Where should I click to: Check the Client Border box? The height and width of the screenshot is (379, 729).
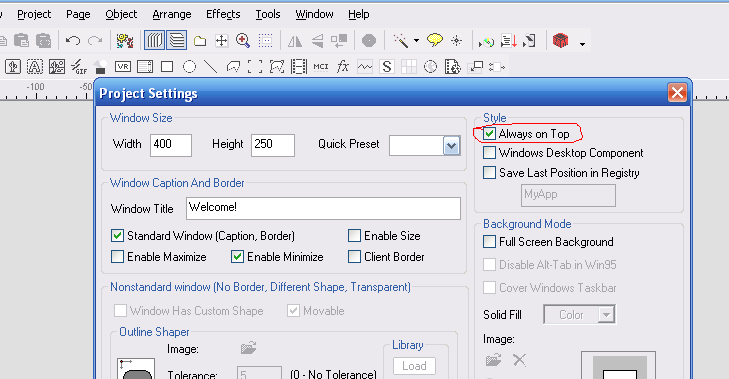pos(354,257)
